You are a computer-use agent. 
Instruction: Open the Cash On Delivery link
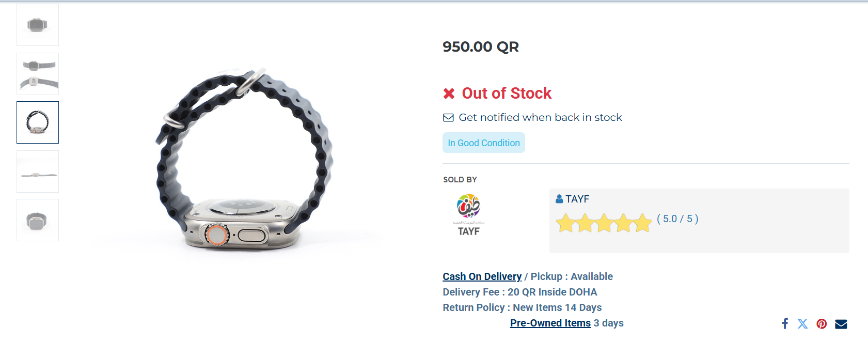pyautogui.click(x=481, y=276)
